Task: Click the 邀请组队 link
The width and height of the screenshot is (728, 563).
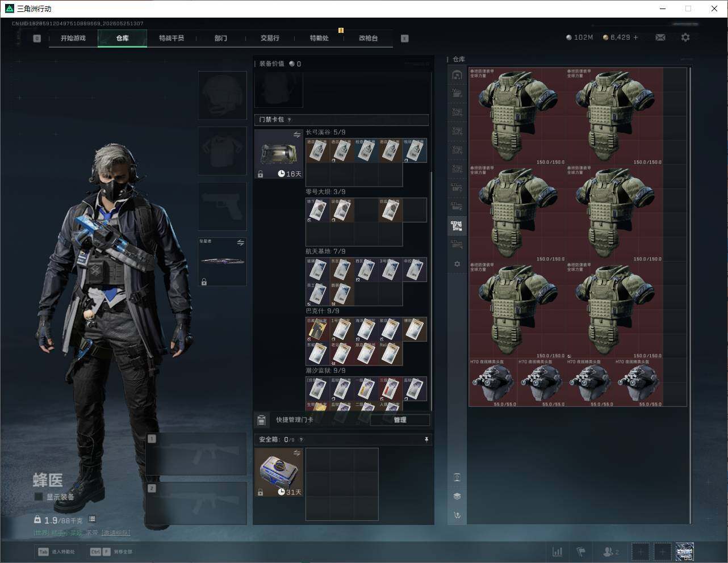Action: tap(116, 533)
